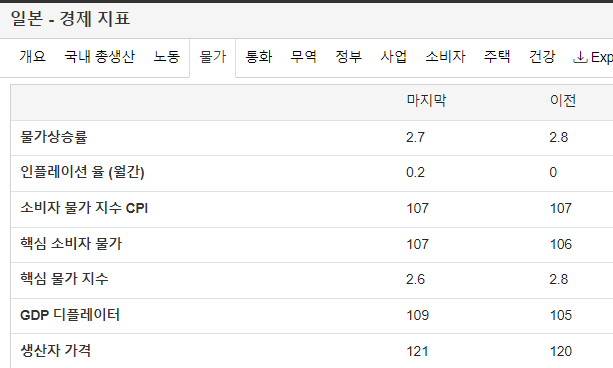Select the 107 last value for 소비자 물가 지수 CPI
The image size is (613, 368).
(x=418, y=208)
